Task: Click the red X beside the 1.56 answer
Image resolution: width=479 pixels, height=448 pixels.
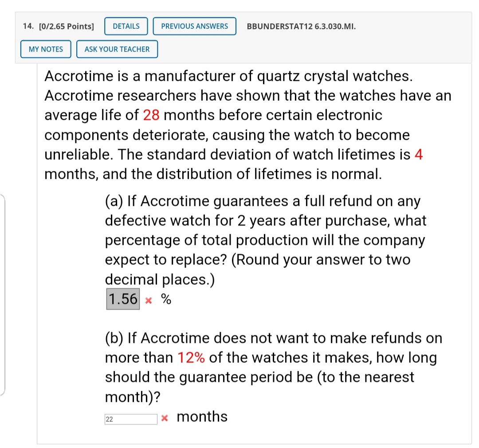Action: (x=149, y=299)
